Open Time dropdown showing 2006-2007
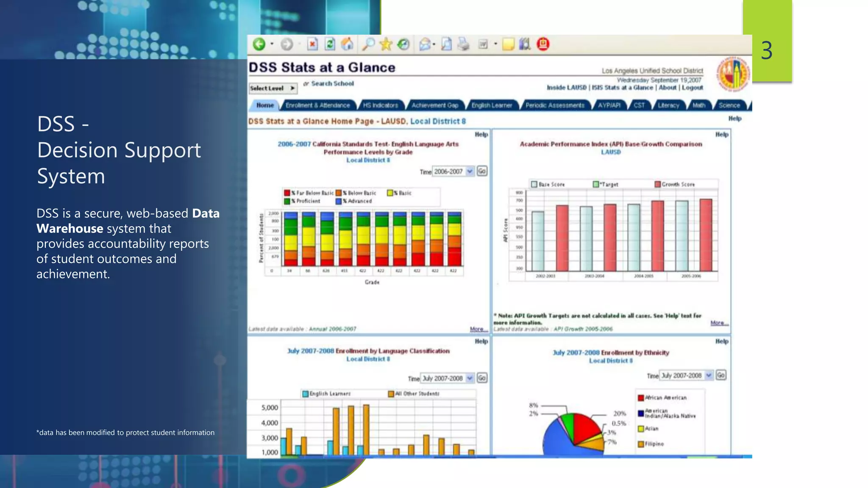 tap(453, 171)
